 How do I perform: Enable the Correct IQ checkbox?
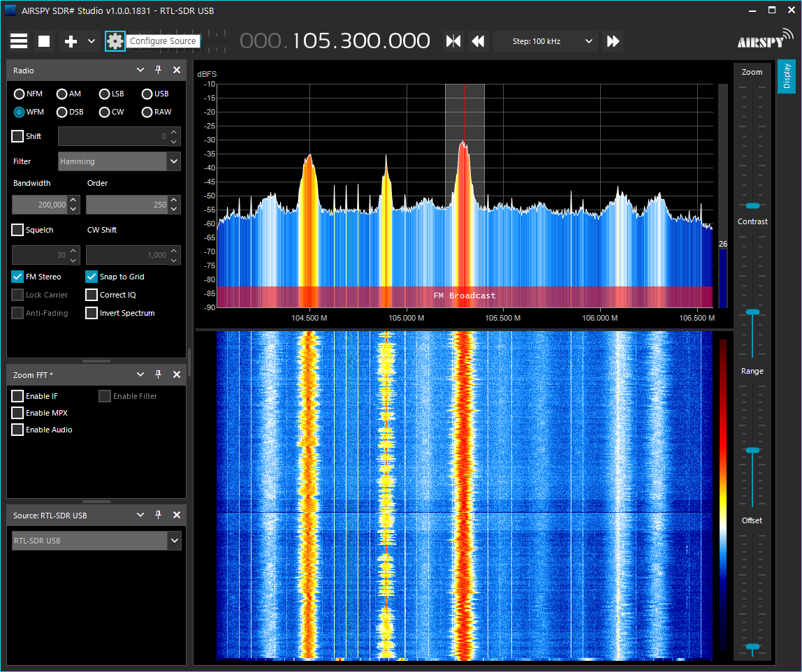click(92, 295)
